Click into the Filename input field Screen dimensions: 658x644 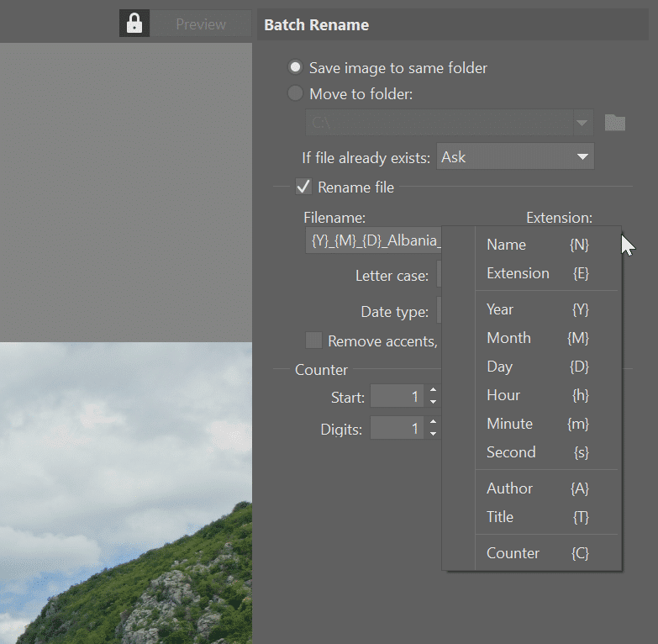373,240
